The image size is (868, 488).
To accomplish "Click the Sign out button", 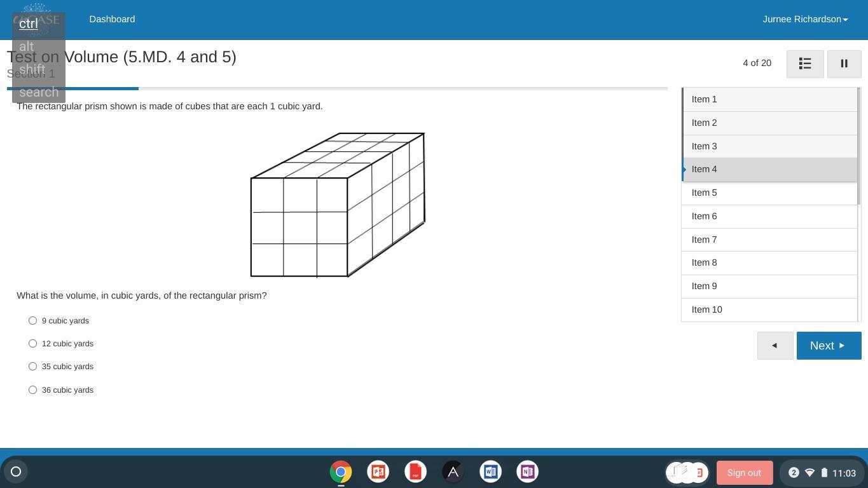I will (745, 473).
